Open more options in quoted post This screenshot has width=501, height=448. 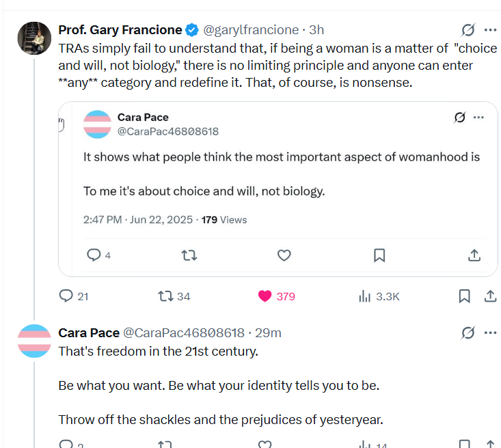(478, 117)
